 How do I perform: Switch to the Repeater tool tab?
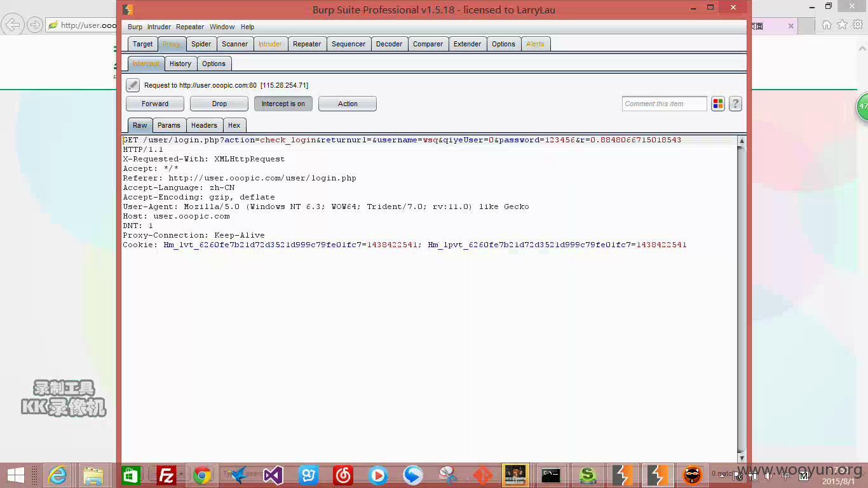[x=307, y=44]
